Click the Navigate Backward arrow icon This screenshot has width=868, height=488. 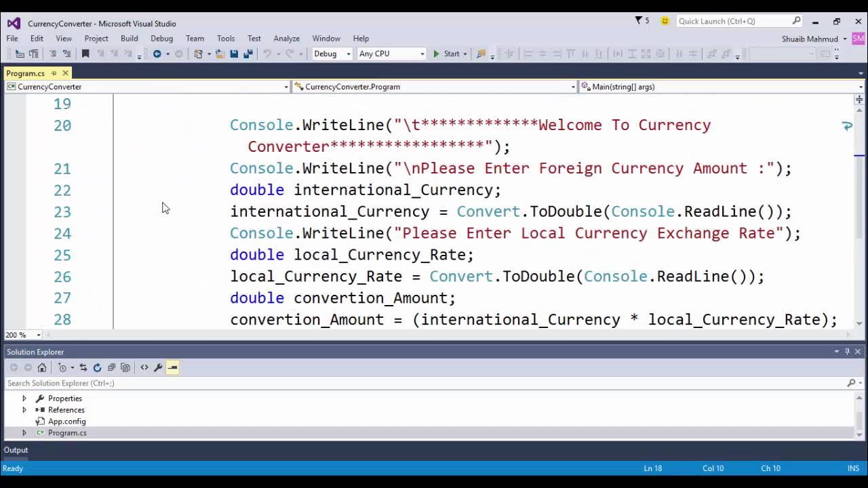click(x=157, y=54)
